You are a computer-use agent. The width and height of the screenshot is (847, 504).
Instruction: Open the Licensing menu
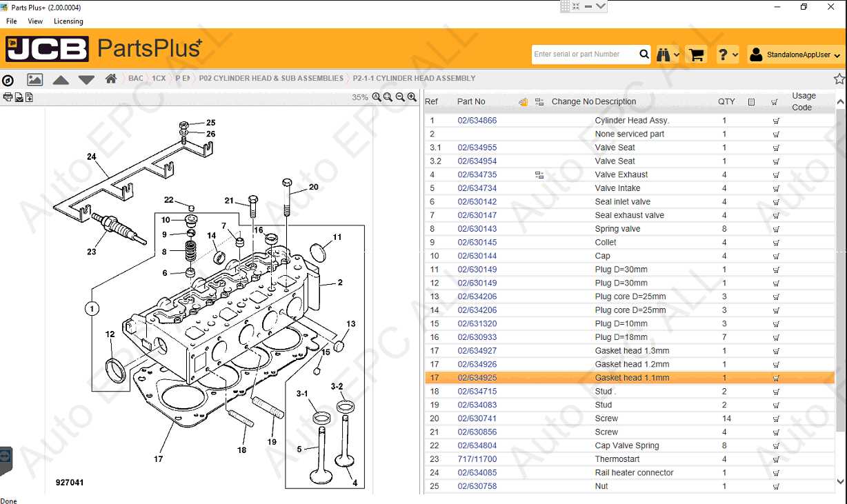(68, 21)
